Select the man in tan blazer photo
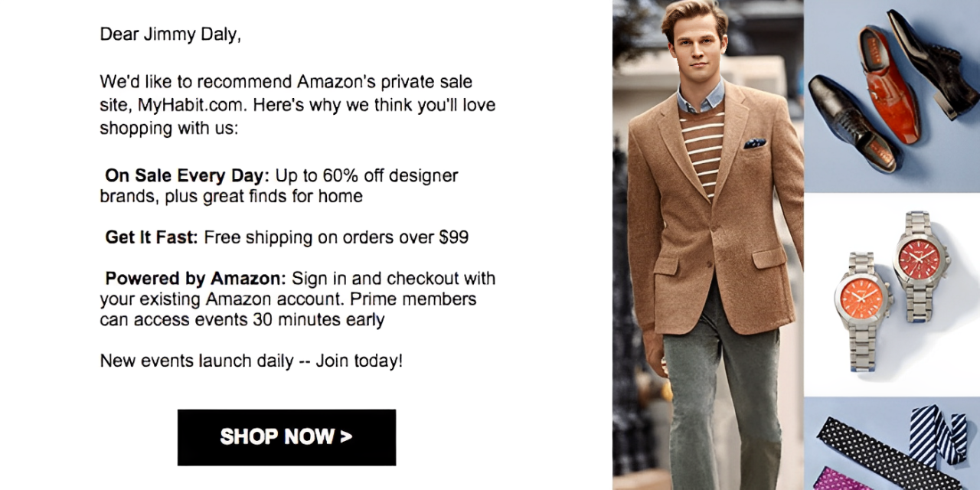 (x=708, y=245)
